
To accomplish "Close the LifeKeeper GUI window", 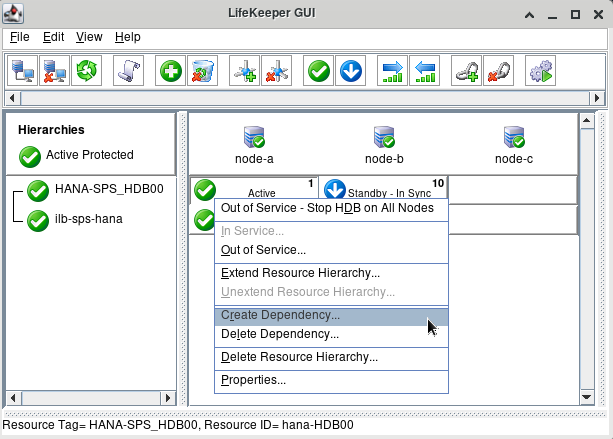I will pyautogui.click(x=598, y=15).
